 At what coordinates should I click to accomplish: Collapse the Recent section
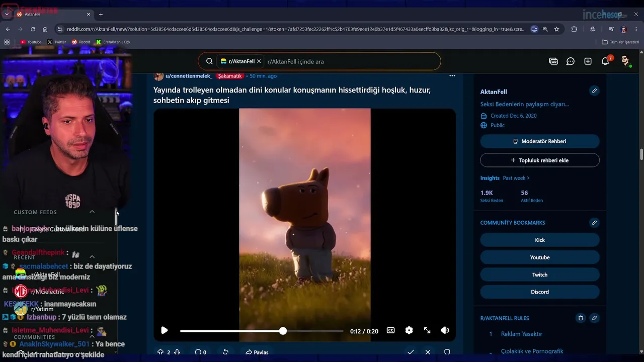92,257
